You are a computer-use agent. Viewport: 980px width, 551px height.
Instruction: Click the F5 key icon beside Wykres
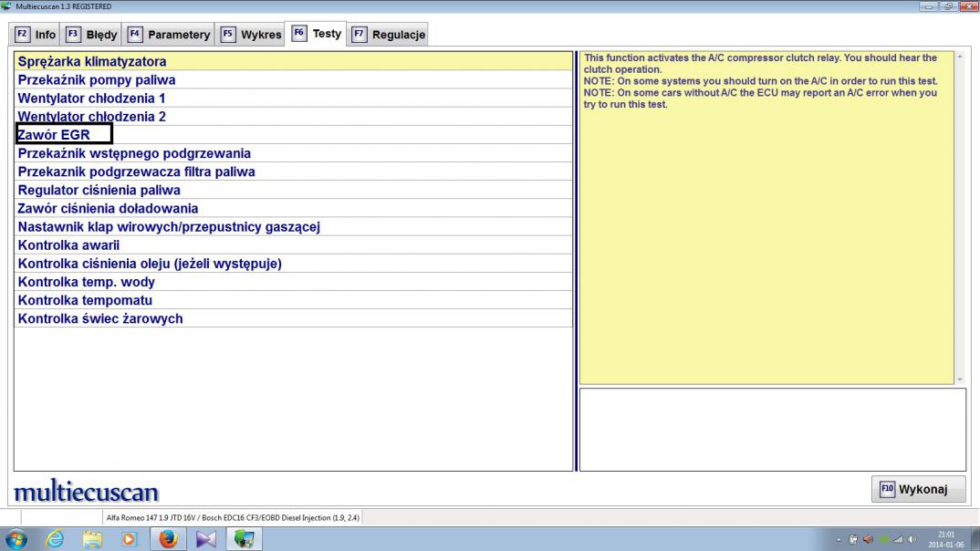227,34
